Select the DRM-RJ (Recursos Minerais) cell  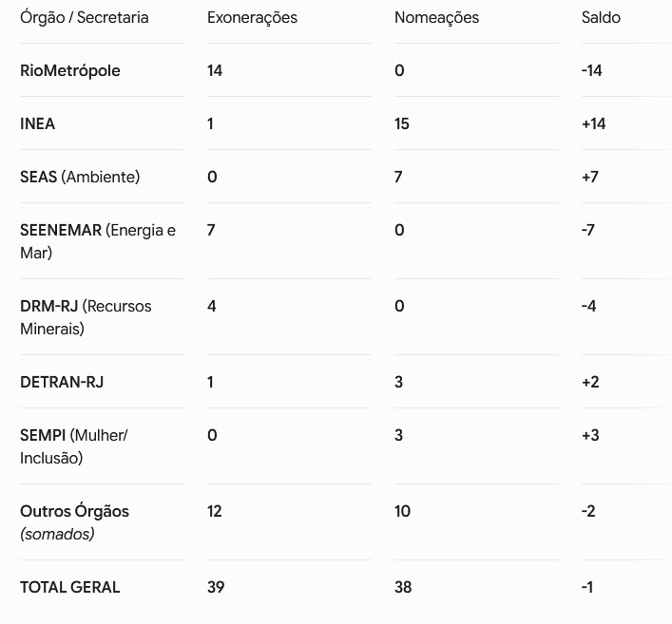tap(86, 317)
